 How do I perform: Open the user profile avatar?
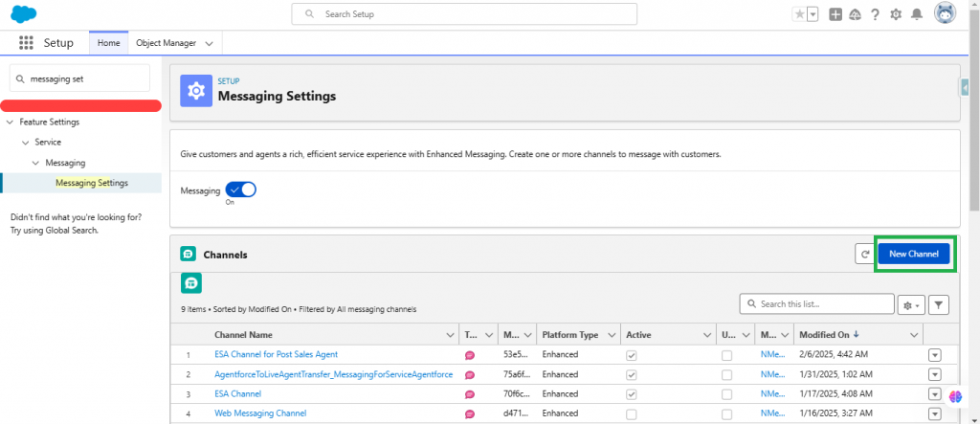click(945, 13)
